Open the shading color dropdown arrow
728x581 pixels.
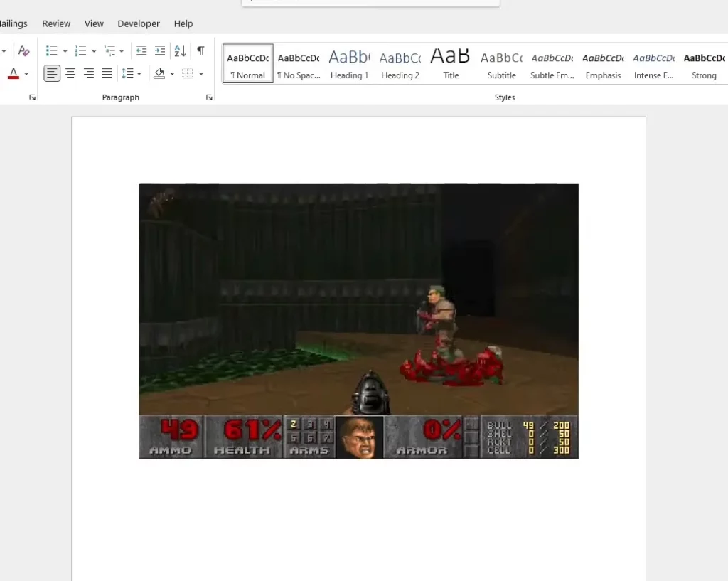[x=172, y=73]
